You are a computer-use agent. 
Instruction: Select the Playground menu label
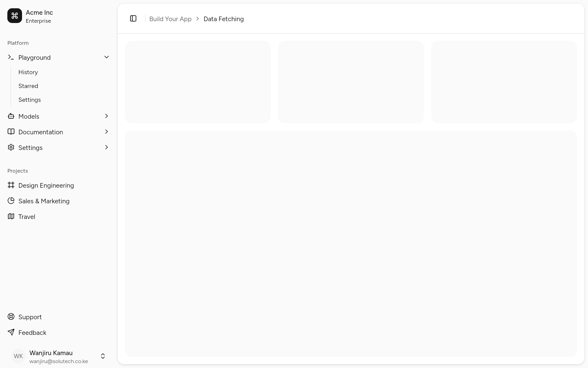click(x=35, y=58)
